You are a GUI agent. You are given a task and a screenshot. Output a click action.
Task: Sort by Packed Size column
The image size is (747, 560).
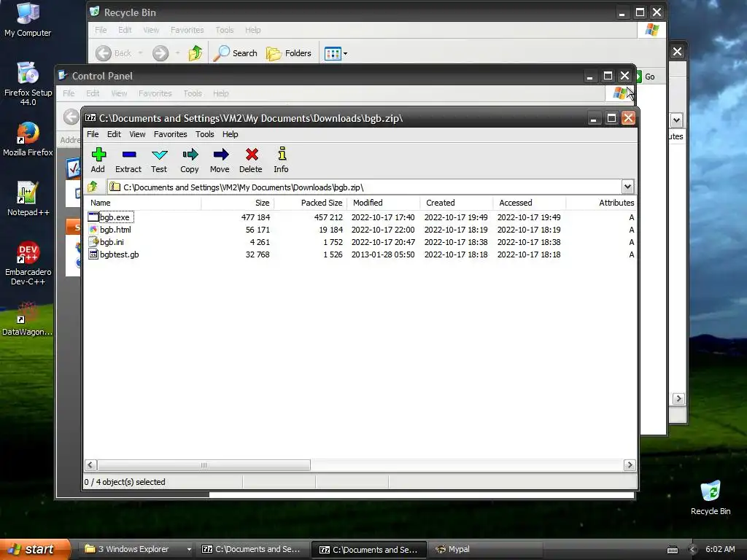pos(311,203)
